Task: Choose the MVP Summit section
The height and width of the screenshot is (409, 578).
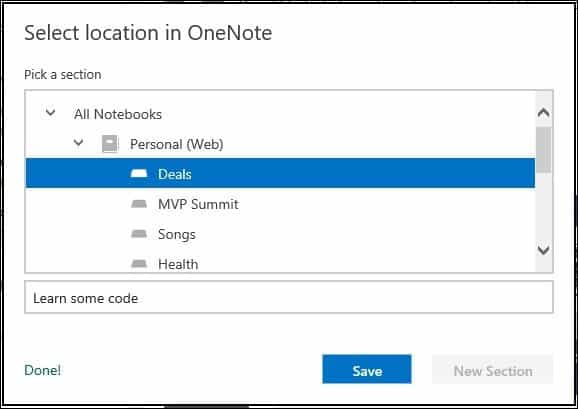Action: [x=280, y=204]
